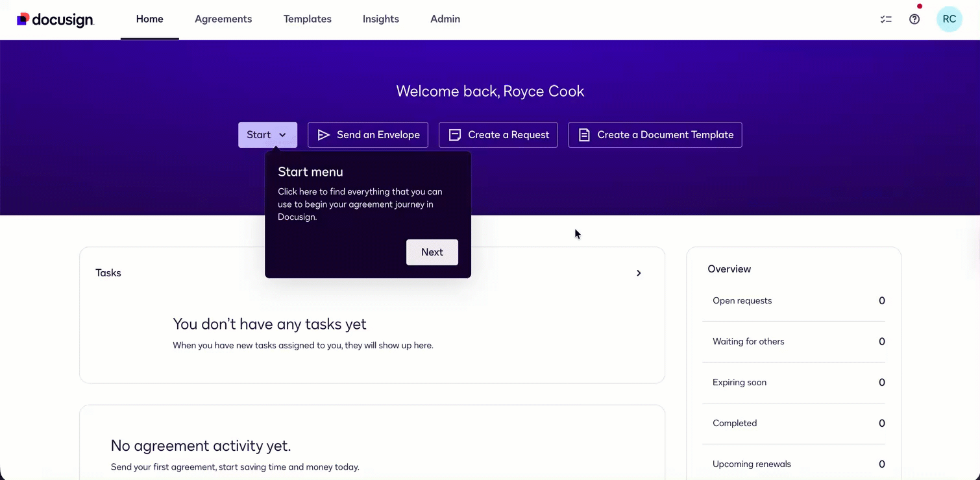This screenshot has height=480, width=980.
Task: Open the Agreements tab
Action: click(x=223, y=19)
